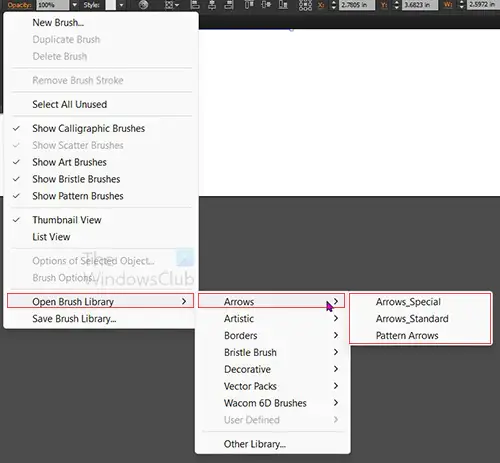
Task: Click the Opacity value field
Action: tap(53, 5)
